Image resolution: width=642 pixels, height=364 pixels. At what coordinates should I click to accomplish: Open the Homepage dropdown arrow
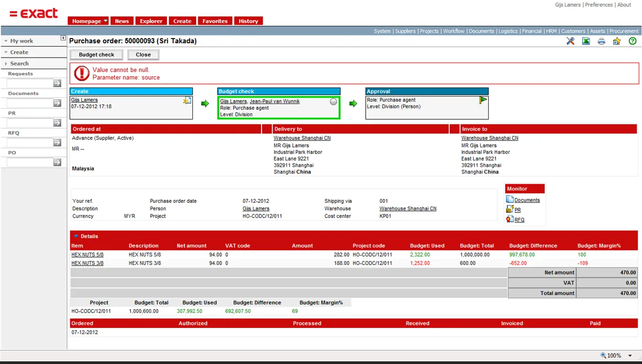[x=106, y=21]
